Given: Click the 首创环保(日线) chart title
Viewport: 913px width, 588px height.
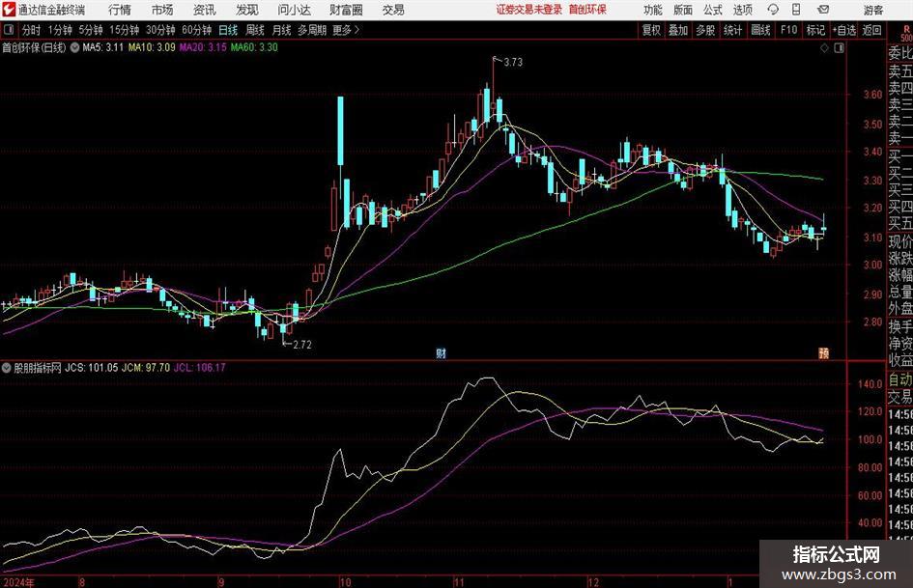Looking at the screenshot, I should tap(34, 47).
